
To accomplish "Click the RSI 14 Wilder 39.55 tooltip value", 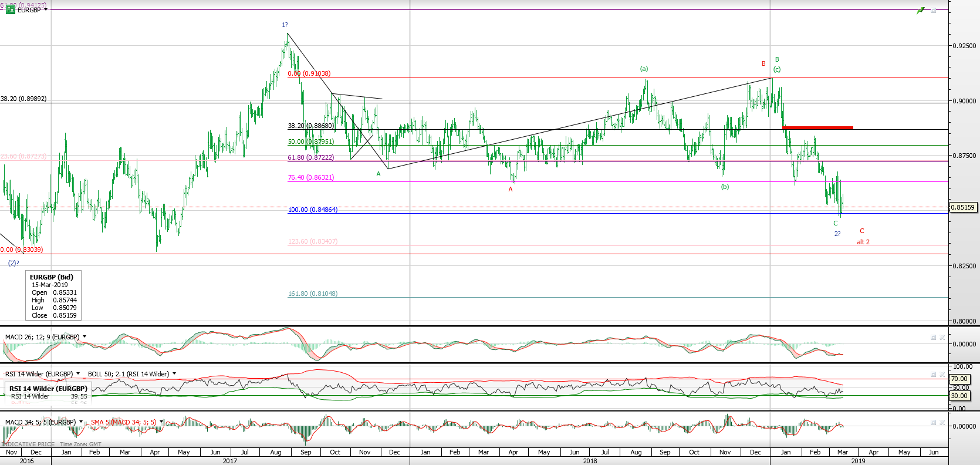I will pos(79,396).
